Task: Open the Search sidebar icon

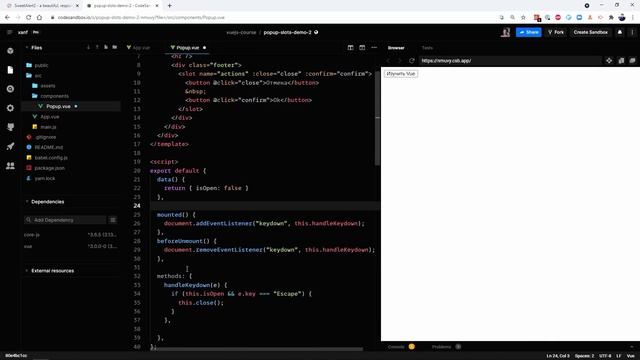Action: [x=10, y=89]
